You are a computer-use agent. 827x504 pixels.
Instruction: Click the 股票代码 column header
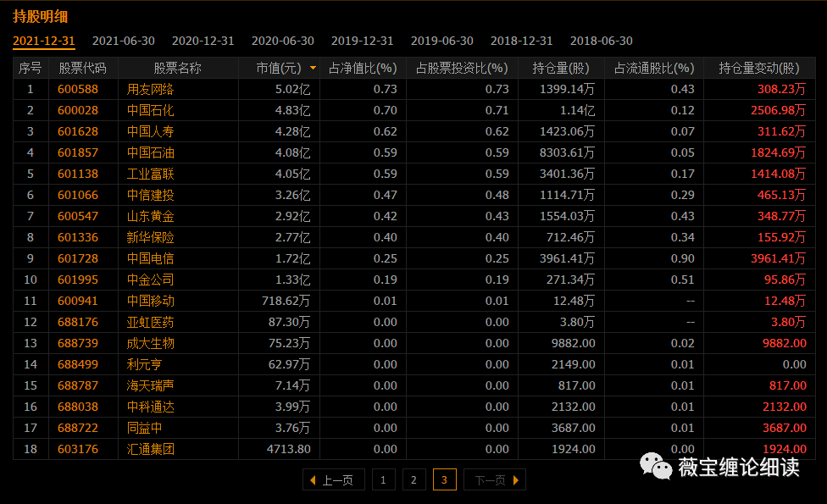82,68
